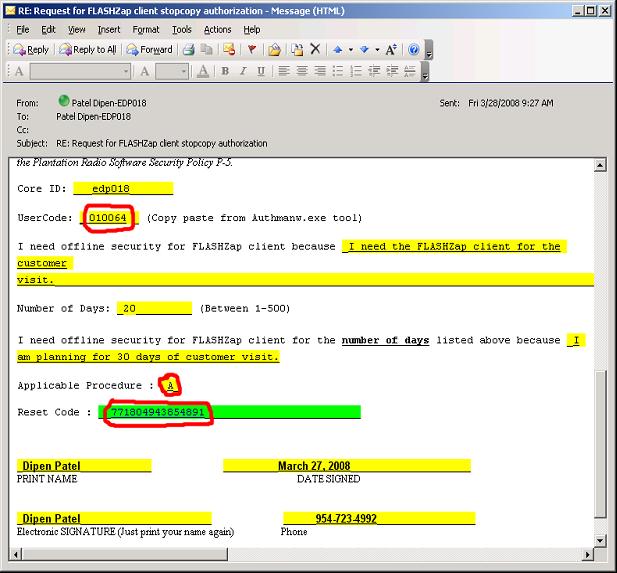The image size is (617, 573).
Task: Forward this email message
Action: [148, 49]
